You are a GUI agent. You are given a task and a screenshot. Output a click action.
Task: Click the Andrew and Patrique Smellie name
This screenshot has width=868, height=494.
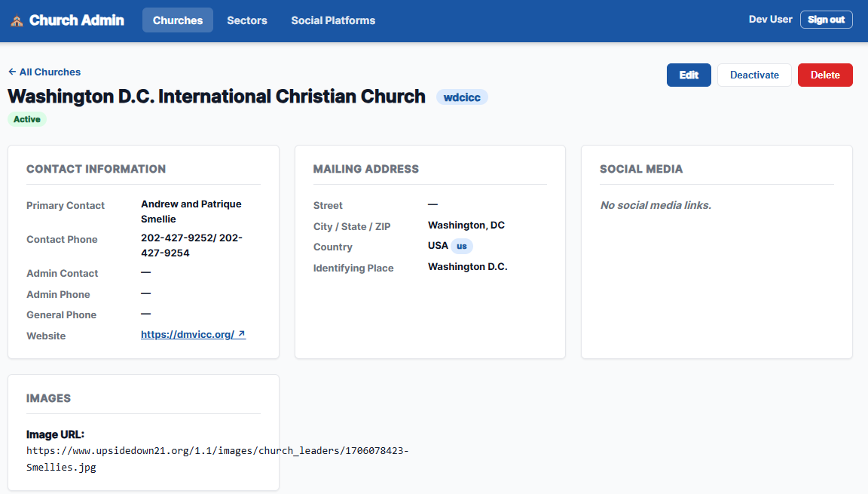pos(191,211)
